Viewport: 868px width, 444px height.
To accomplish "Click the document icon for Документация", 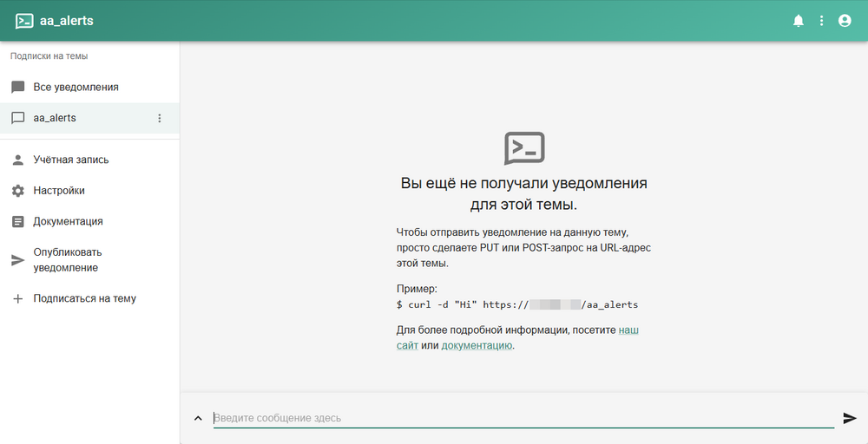I will [17, 222].
